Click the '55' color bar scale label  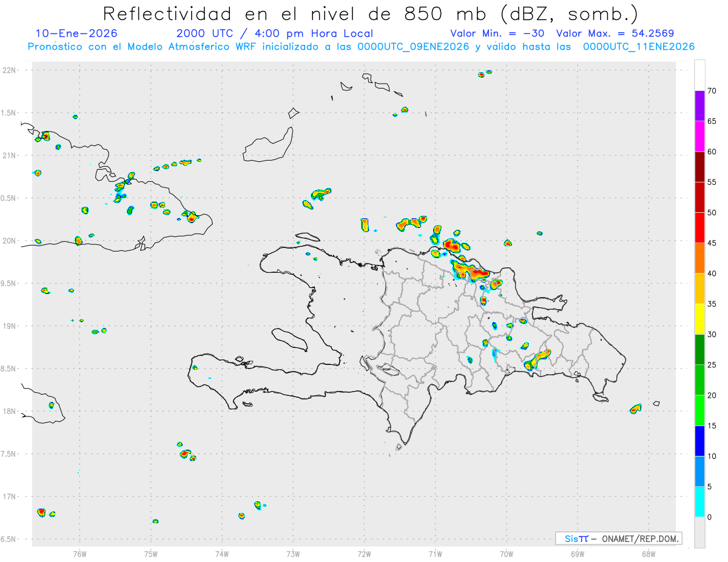click(712, 182)
